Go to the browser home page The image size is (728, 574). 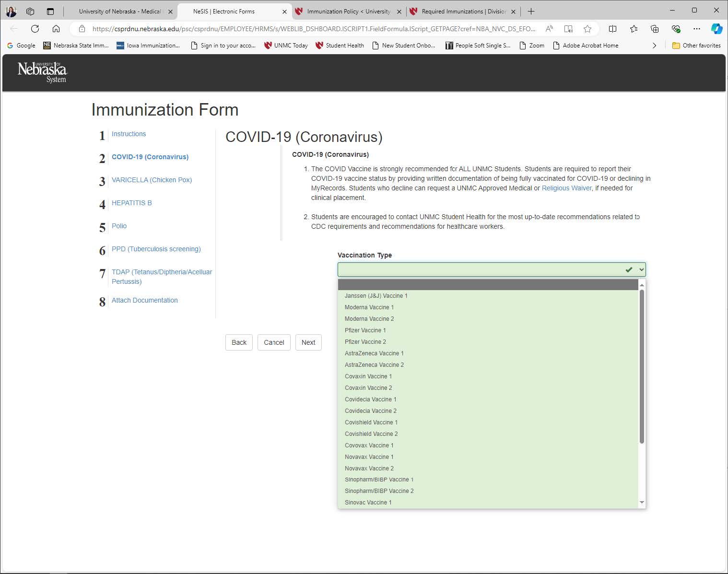pyautogui.click(x=56, y=29)
